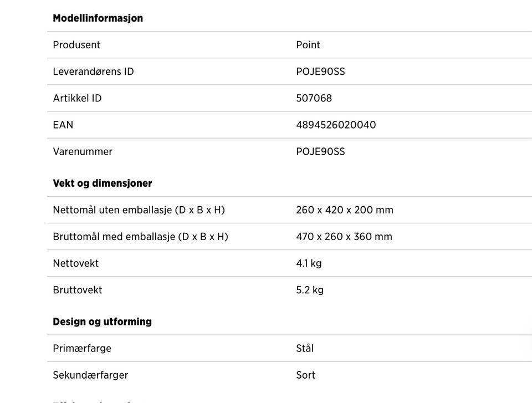The image size is (532, 403).
Task: Click the Design og utforming heading
Action: [x=102, y=322]
